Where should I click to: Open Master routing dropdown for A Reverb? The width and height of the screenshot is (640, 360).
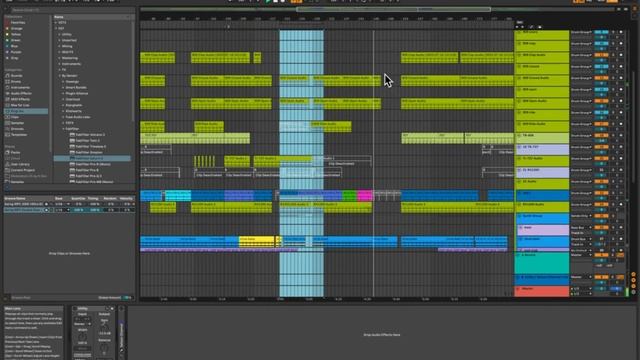pyautogui.click(x=582, y=255)
